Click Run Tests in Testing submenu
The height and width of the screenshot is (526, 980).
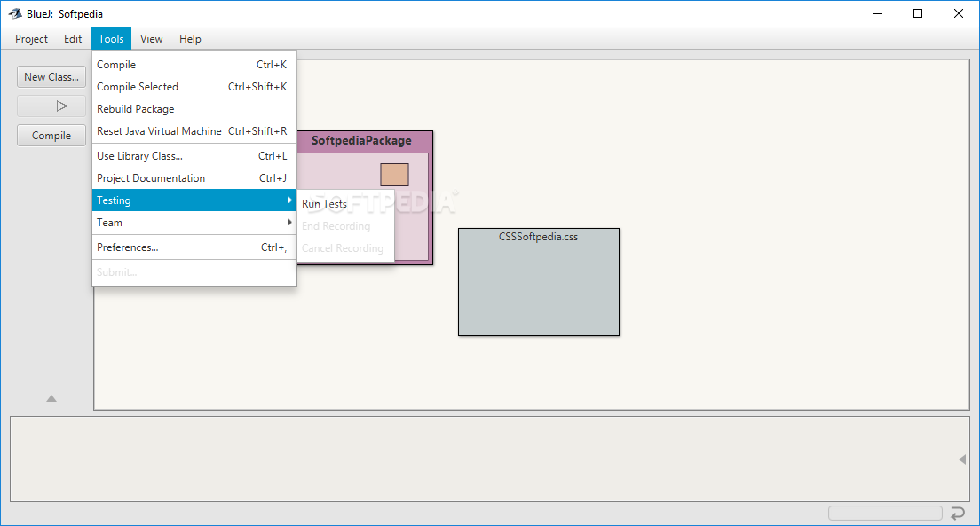coord(345,204)
